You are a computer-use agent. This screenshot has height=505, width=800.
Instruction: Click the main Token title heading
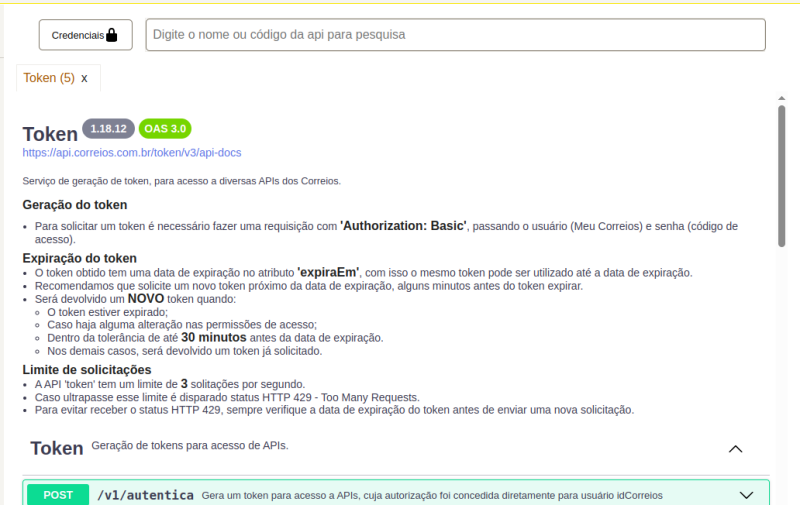coord(49,134)
